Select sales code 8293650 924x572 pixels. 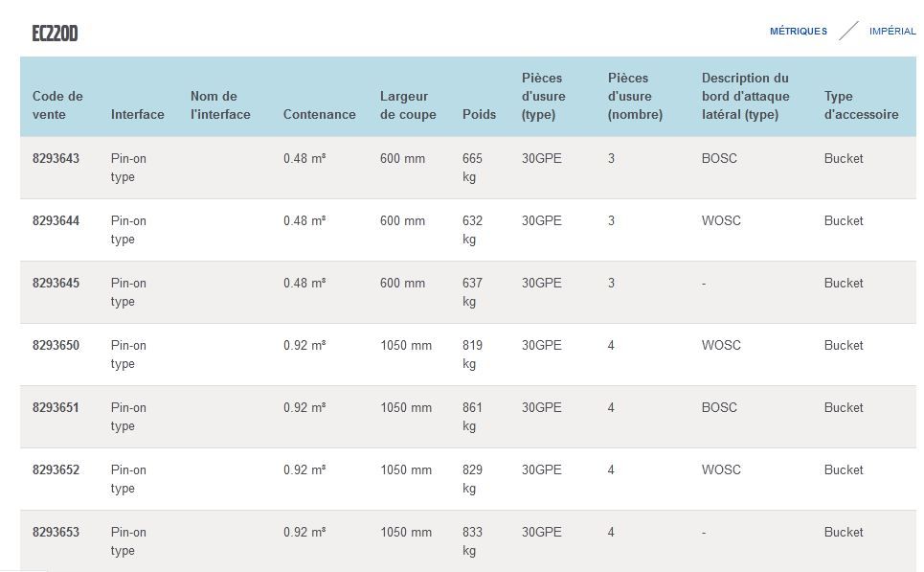click(56, 345)
